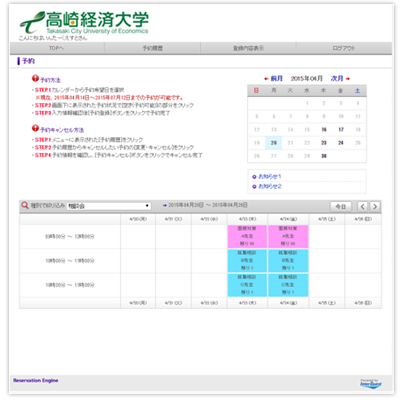Open the お知らせ1 announcement link
Screen dimensions: 400x404
point(270,177)
